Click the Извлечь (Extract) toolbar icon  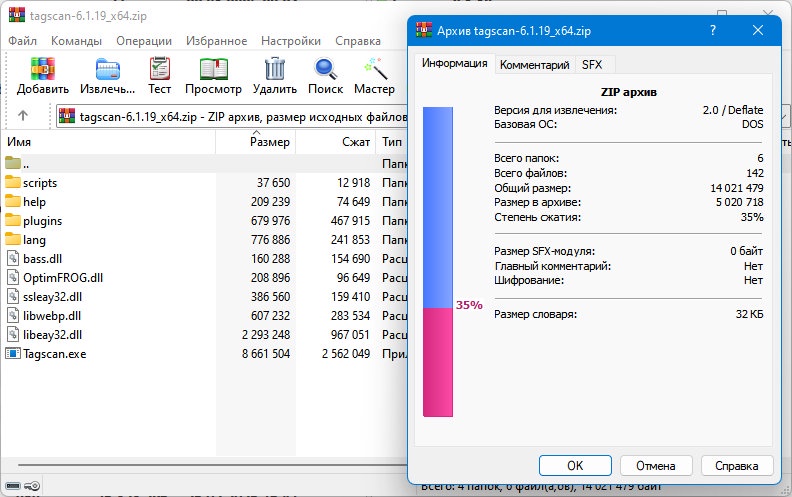(x=108, y=69)
